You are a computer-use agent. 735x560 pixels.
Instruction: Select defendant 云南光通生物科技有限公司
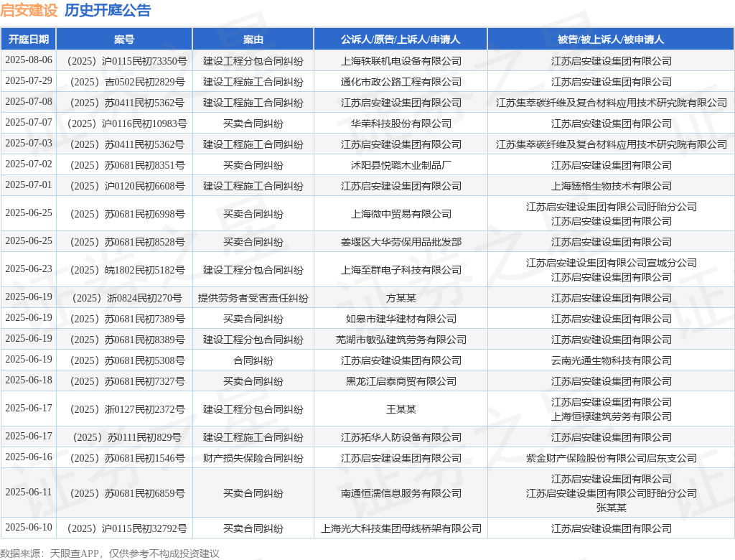click(612, 360)
